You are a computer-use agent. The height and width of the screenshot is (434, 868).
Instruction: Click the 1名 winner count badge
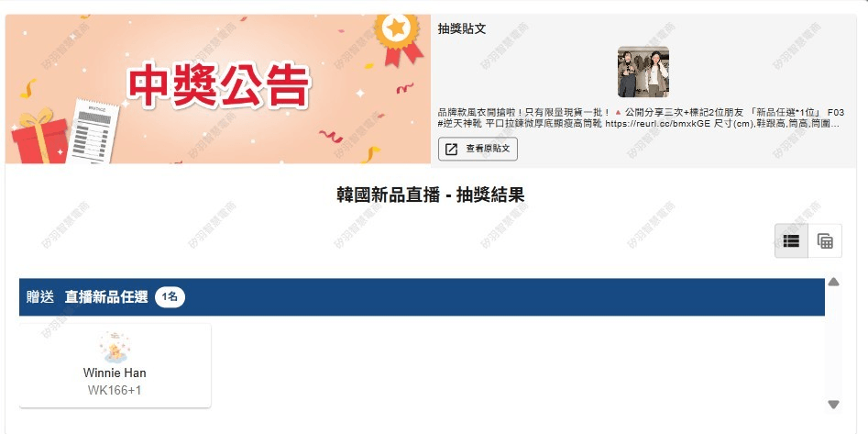click(170, 297)
